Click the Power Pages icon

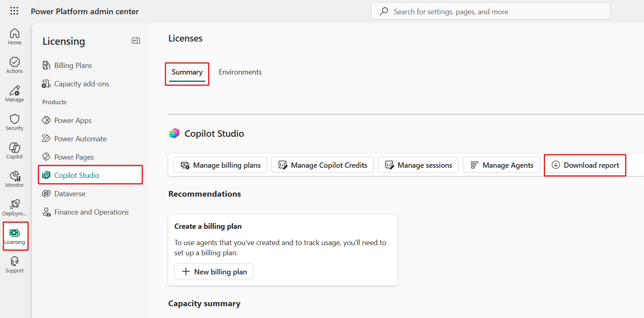46,157
